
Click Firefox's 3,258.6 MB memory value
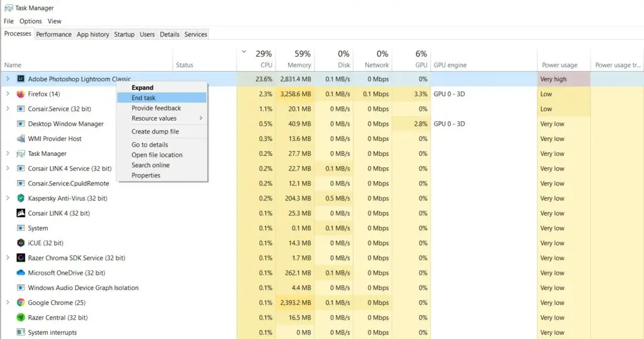[x=296, y=94]
